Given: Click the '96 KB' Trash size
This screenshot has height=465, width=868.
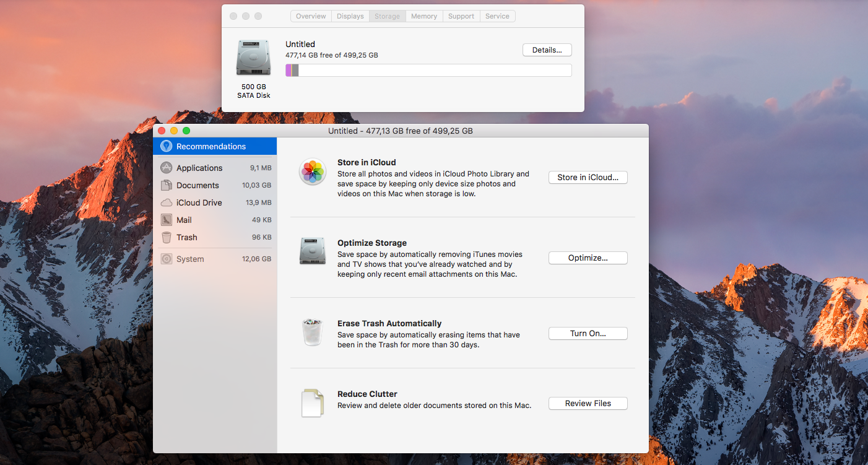Looking at the screenshot, I should (x=262, y=237).
